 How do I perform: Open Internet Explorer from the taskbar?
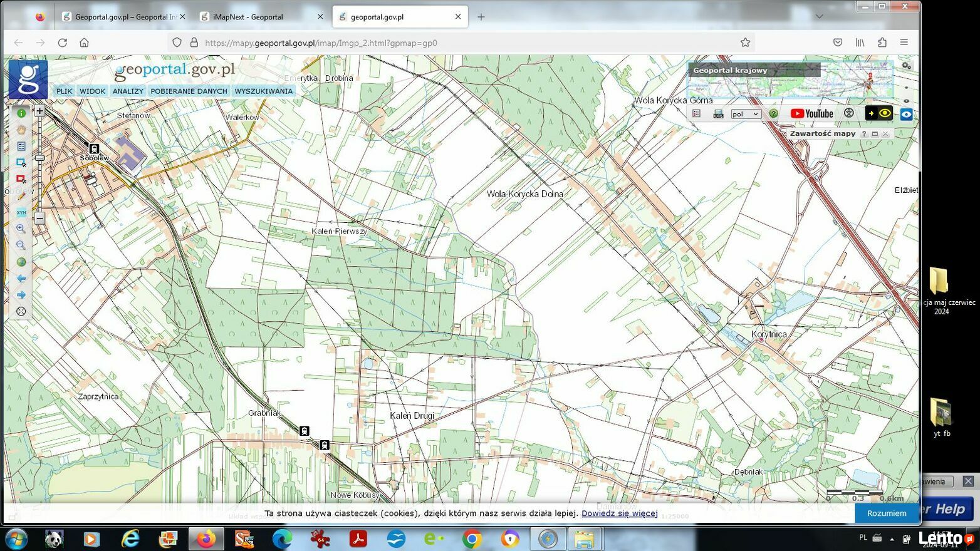click(x=130, y=538)
